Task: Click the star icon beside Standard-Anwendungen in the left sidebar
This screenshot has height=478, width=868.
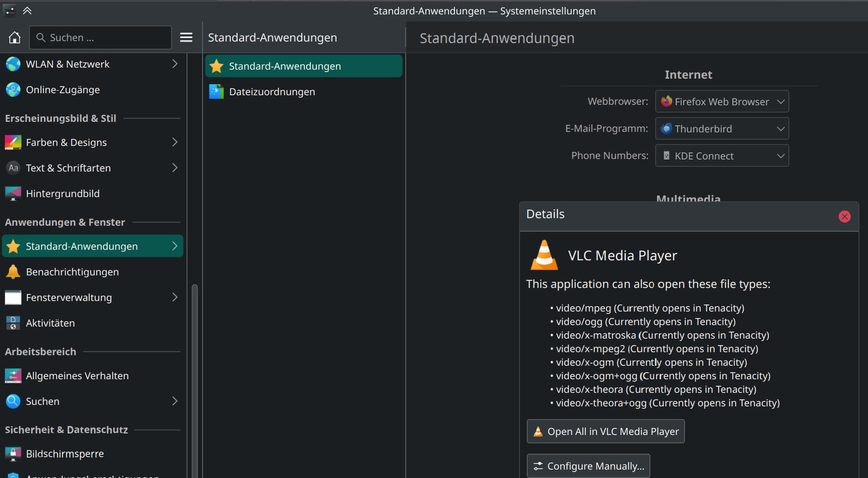Action: point(13,246)
